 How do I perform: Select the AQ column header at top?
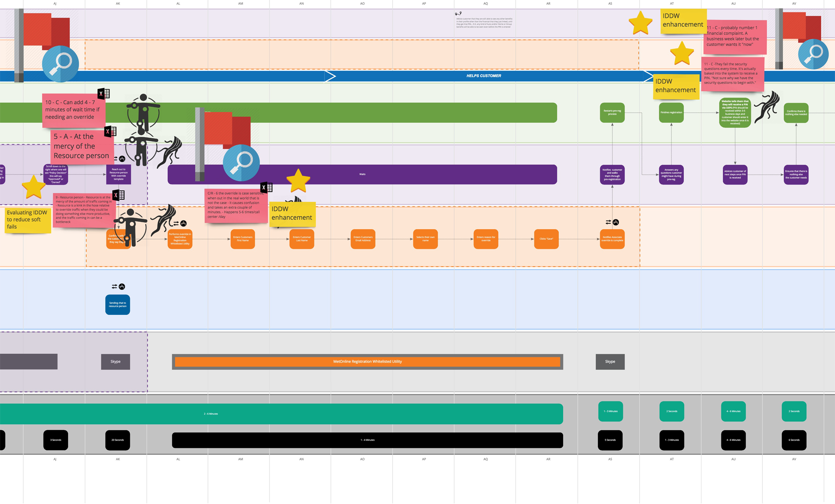(485, 3)
